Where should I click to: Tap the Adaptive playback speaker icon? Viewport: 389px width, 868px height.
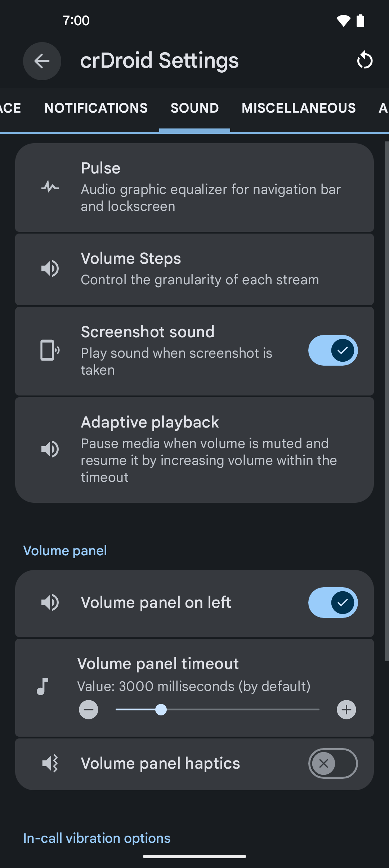click(x=50, y=449)
